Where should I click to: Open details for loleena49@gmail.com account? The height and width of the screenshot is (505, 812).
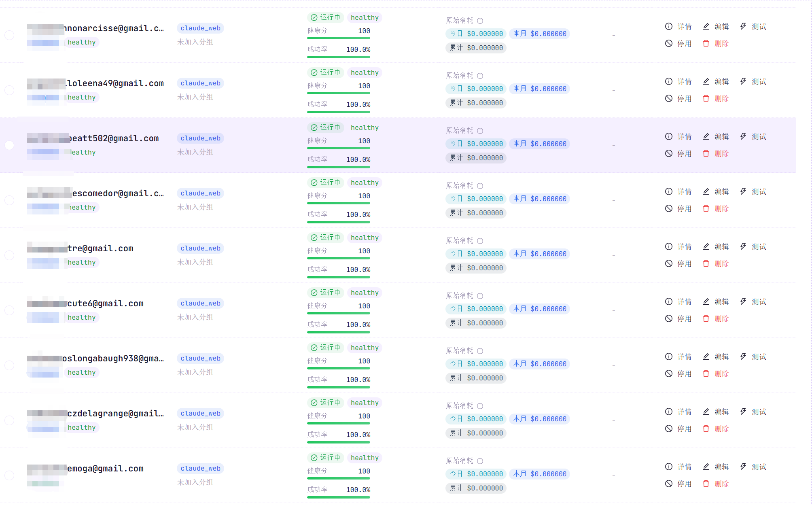click(x=678, y=82)
